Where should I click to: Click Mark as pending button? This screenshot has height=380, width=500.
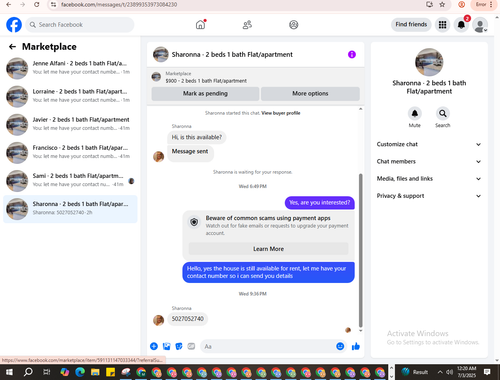point(205,94)
